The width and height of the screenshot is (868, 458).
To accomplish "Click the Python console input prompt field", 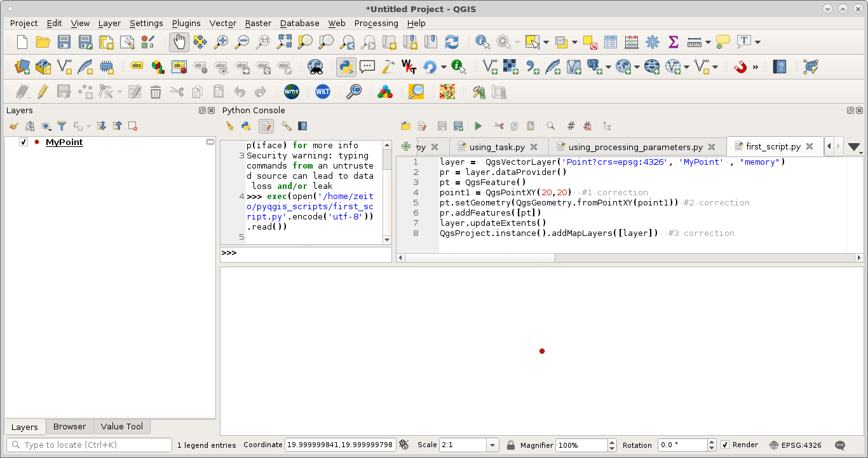I will pos(306,253).
